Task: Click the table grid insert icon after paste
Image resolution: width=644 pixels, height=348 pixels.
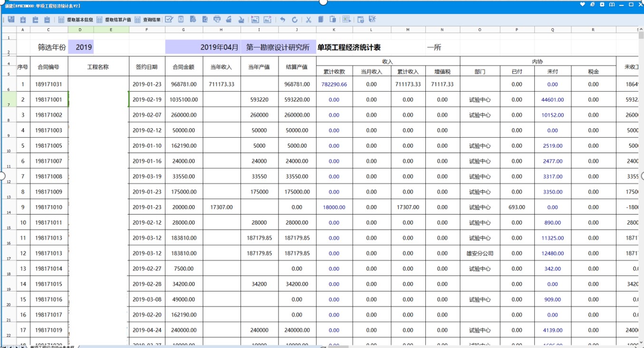Action: pos(346,19)
